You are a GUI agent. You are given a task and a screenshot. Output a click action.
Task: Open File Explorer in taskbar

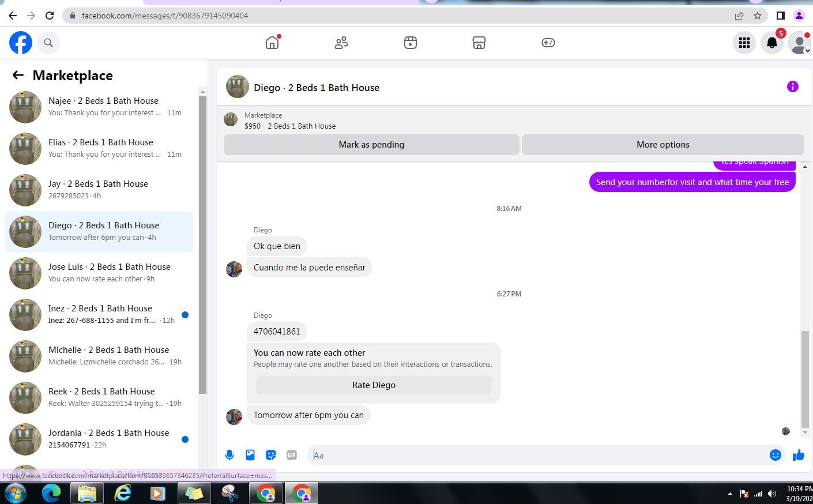[86, 494]
